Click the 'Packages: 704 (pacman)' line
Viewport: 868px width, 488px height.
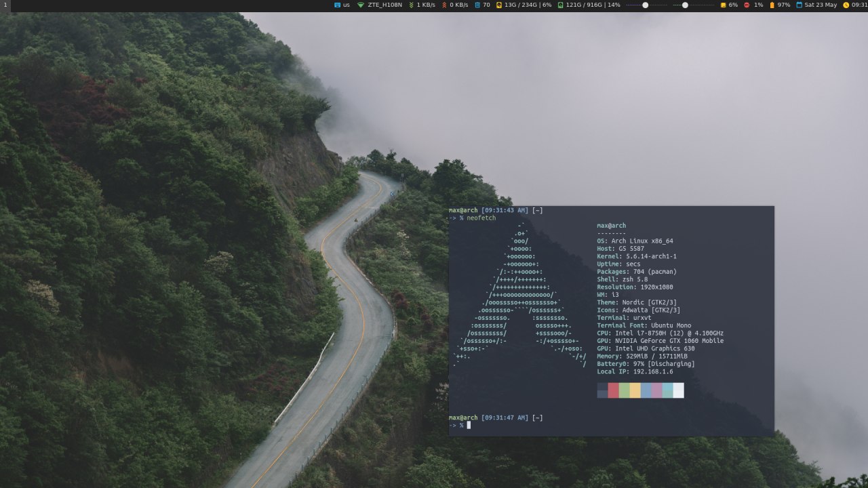point(637,272)
